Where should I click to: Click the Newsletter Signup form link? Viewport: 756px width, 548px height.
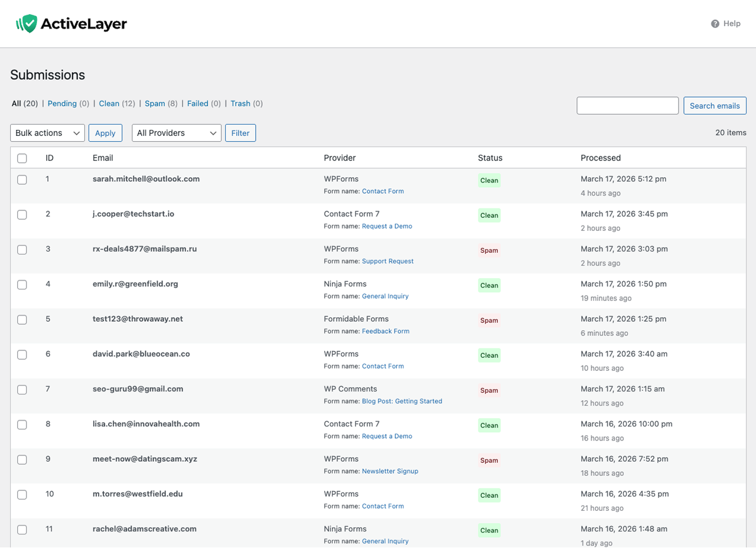coord(390,471)
